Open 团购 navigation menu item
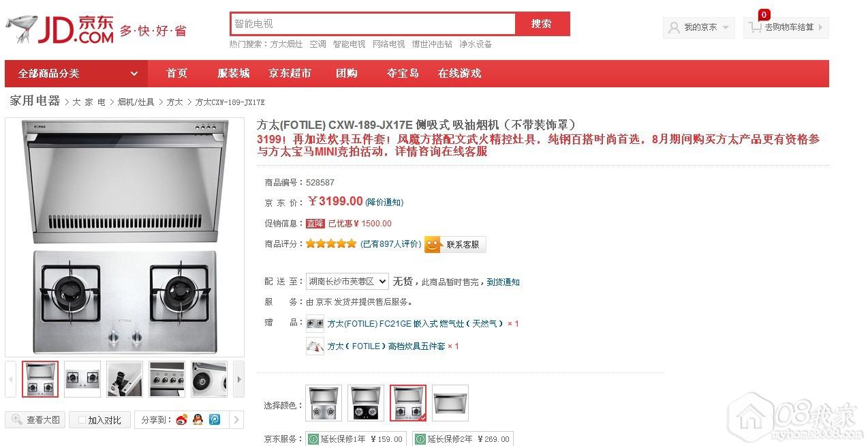 click(x=347, y=74)
